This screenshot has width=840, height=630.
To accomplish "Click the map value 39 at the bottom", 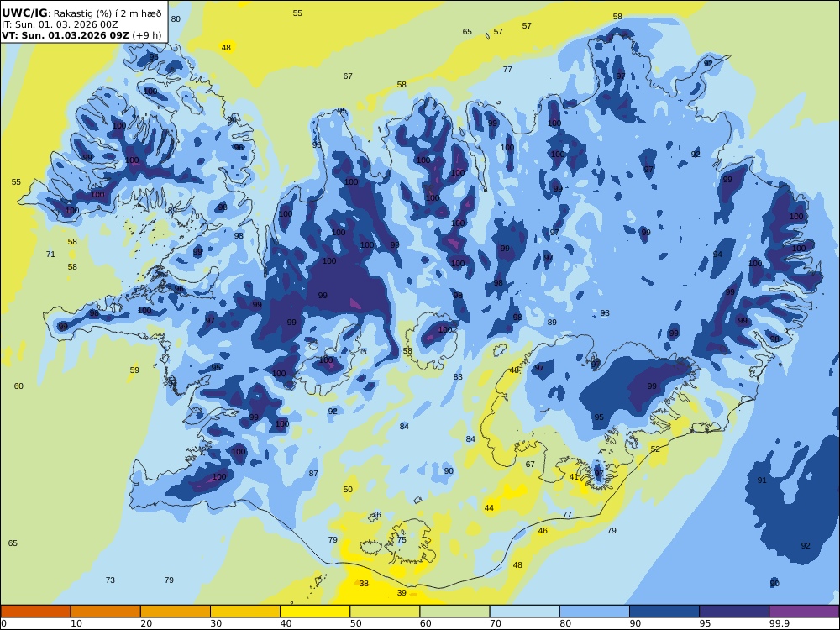I will point(402,592).
